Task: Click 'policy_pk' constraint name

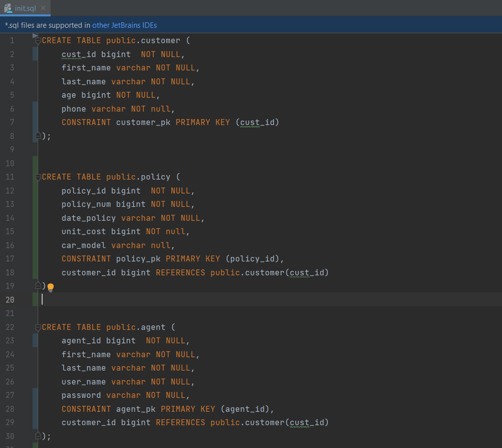Action: 138,259
